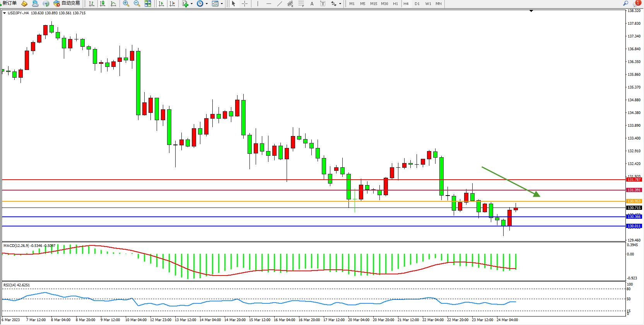Toggle candlestick chart mode

point(102,3)
